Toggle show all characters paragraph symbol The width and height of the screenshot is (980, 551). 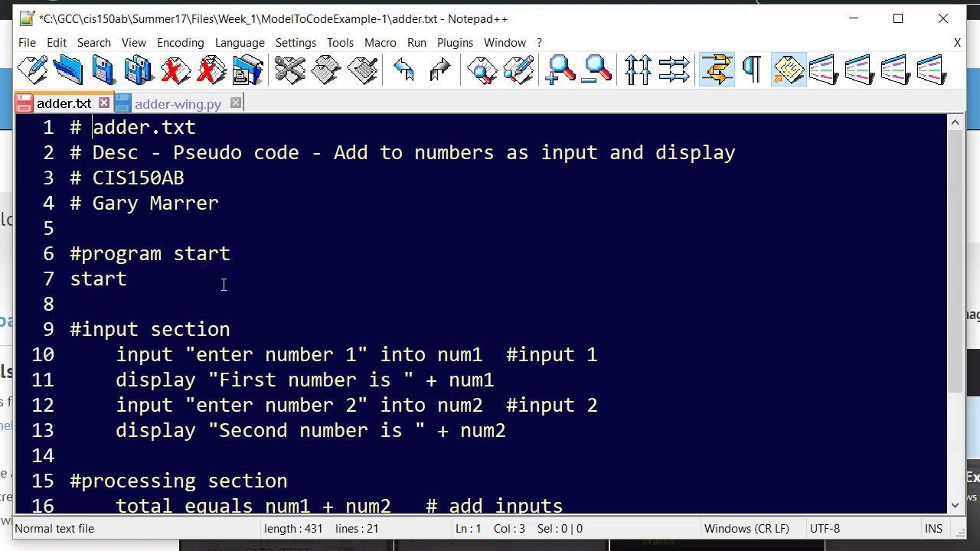pos(752,70)
